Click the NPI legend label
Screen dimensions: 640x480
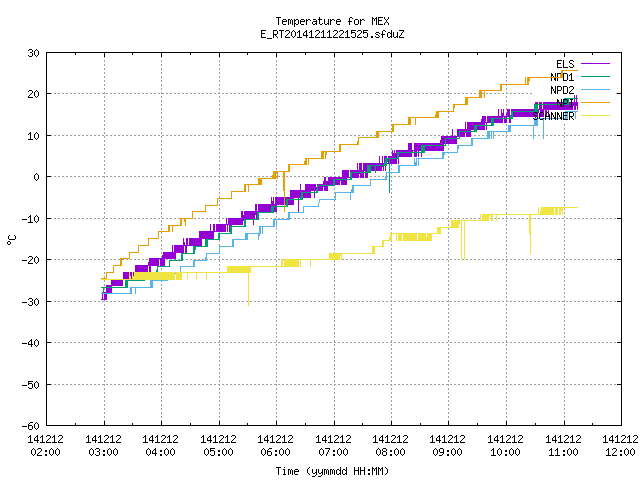pos(565,103)
